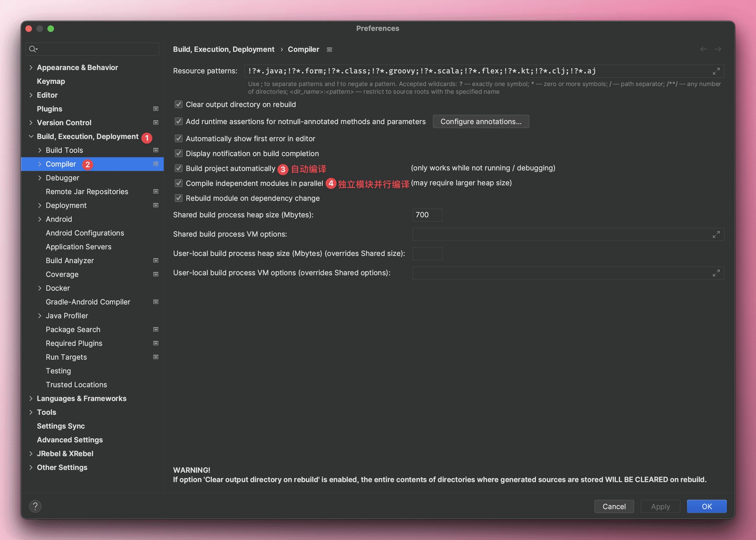The width and height of the screenshot is (756, 540).
Task: Disable Compile independent modules in parallel
Action: (179, 183)
